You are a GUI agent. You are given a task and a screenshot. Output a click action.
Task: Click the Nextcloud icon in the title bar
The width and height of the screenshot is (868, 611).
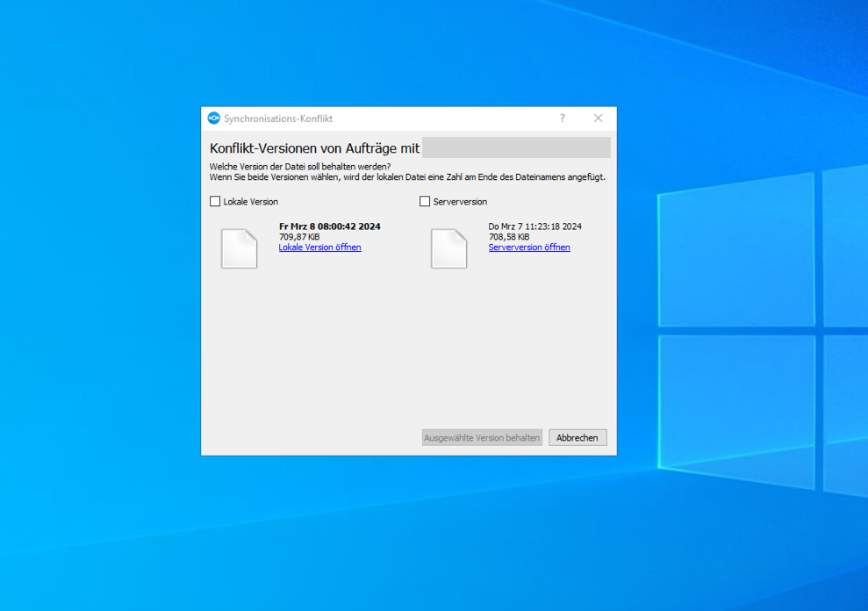coord(213,119)
